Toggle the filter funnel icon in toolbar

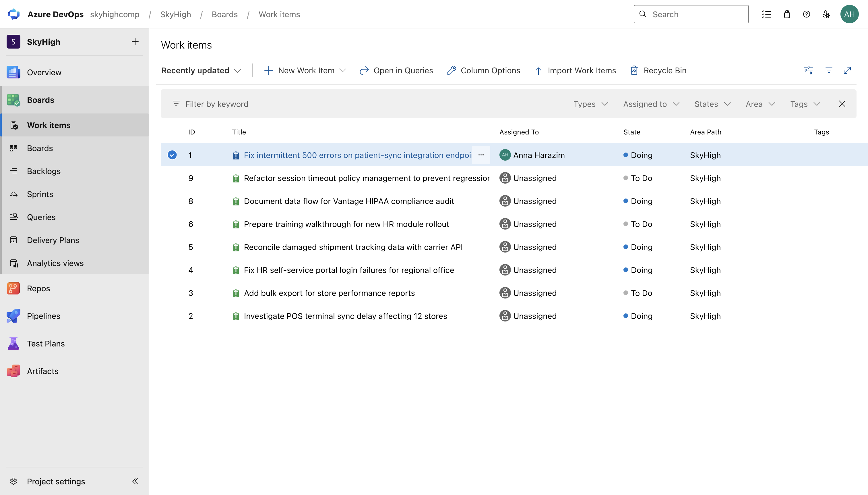pyautogui.click(x=829, y=70)
